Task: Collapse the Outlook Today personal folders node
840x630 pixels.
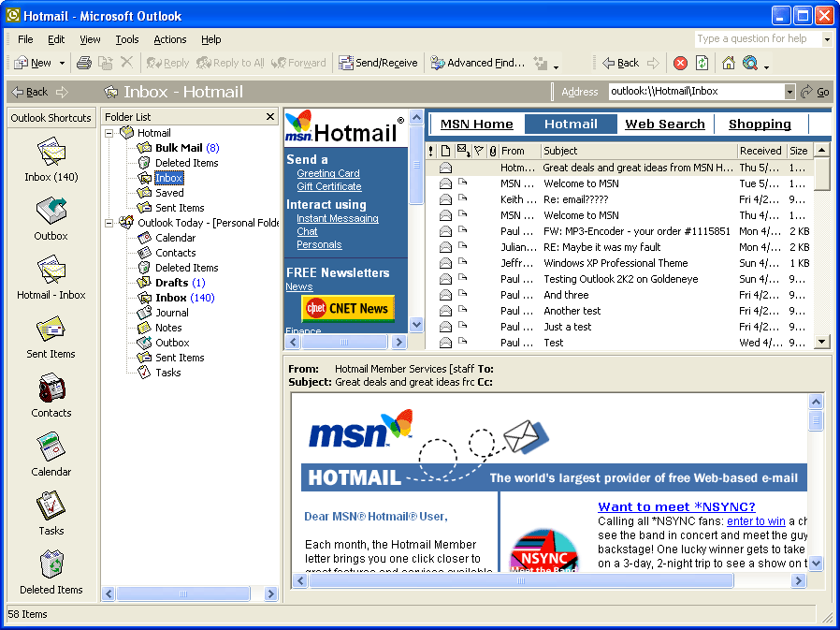Action: tap(109, 223)
